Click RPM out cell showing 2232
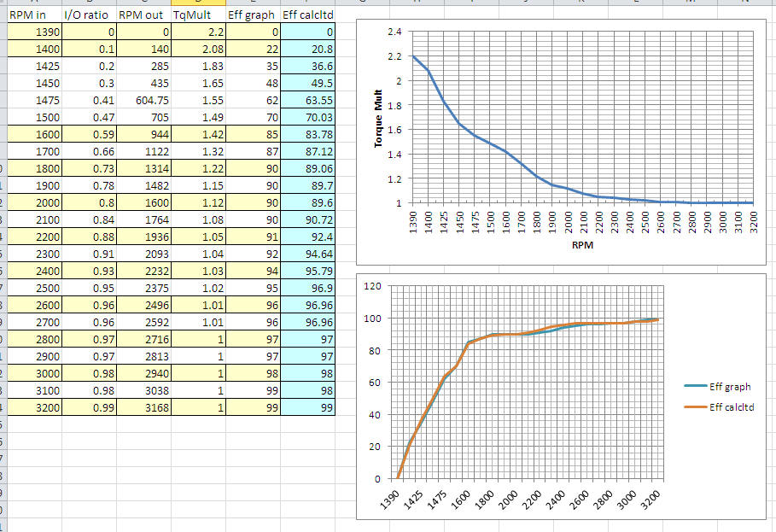Image resolution: width=776 pixels, height=532 pixels. [x=143, y=272]
